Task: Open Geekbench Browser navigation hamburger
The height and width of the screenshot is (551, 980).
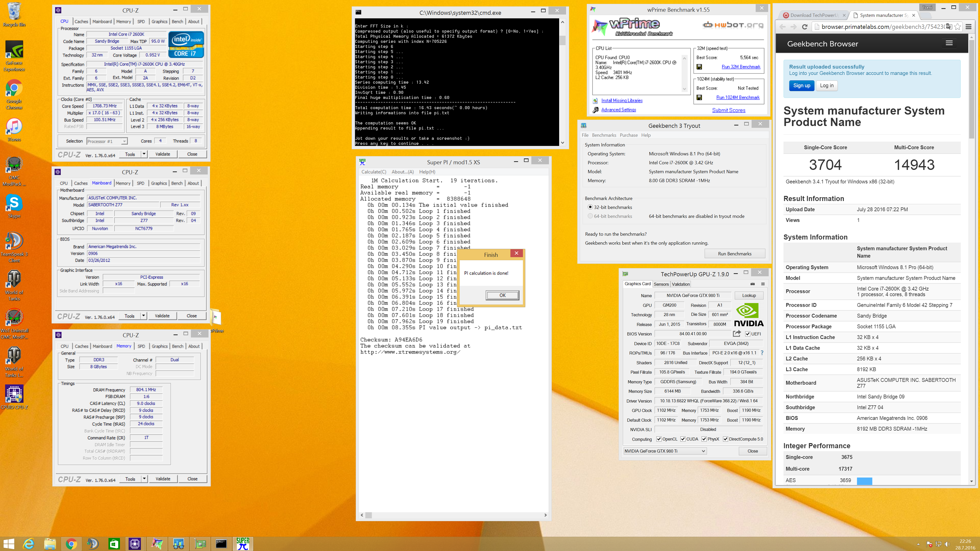Action: coord(949,43)
